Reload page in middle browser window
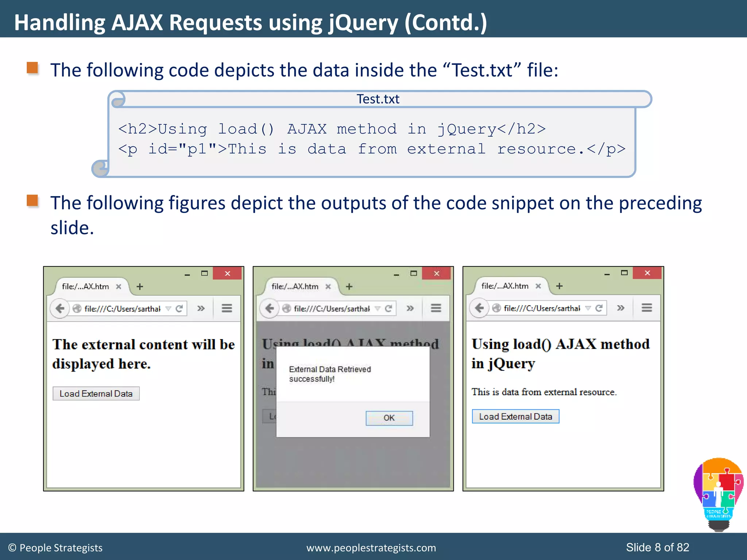The width and height of the screenshot is (747, 560). click(x=388, y=309)
